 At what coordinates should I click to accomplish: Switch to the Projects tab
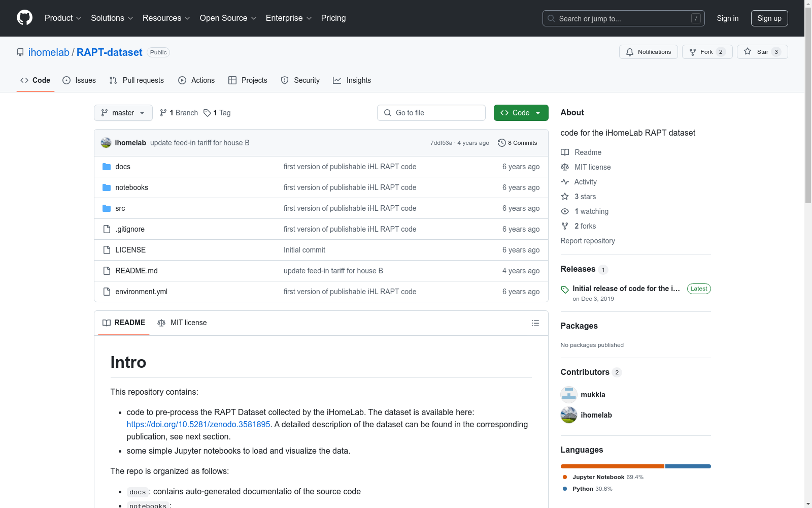tap(248, 80)
